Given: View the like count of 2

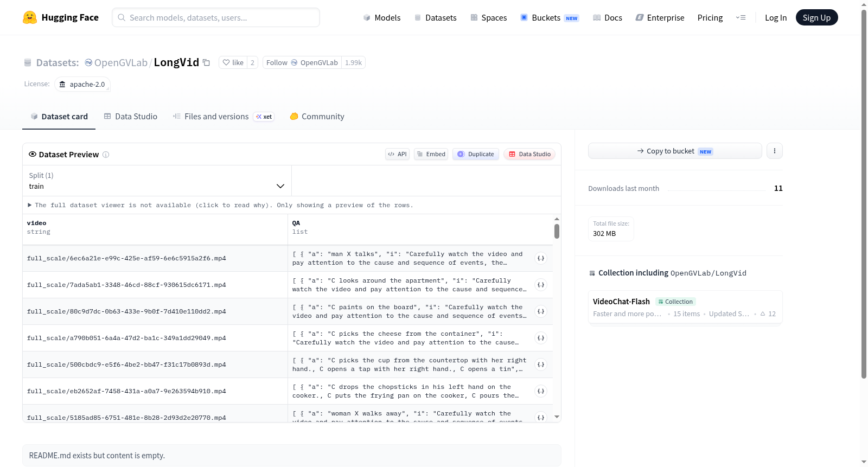Looking at the screenshot, I should pyautogui.click(x=252, y=62).
